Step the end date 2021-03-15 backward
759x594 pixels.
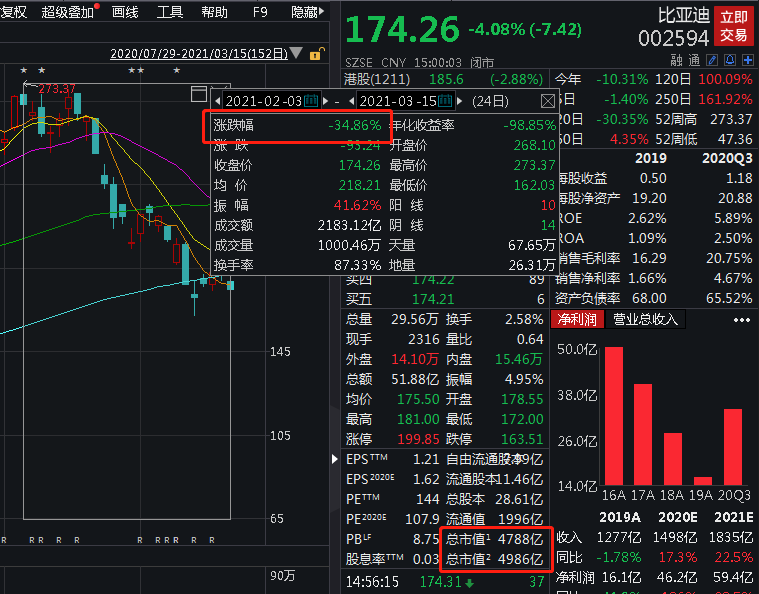pyautogui.click(x=351, y=101)
